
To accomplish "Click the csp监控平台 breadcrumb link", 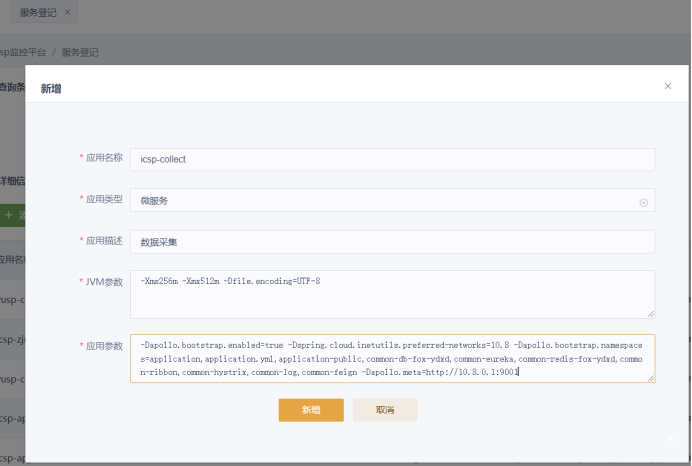I will pos(22,52).
